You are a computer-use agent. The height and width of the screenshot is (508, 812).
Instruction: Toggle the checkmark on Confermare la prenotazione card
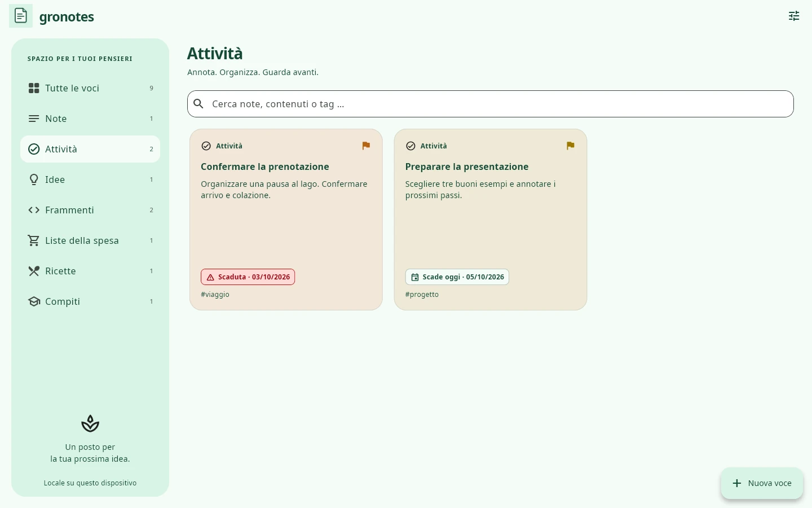(206, 146)
